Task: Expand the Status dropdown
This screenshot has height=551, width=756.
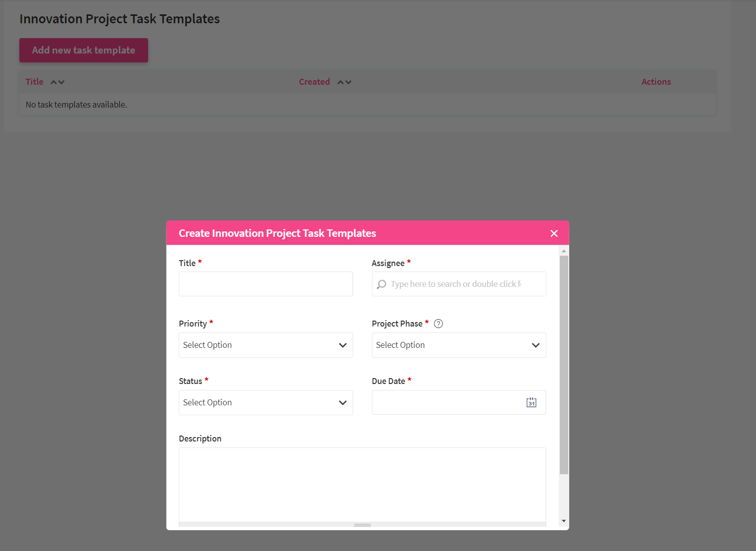Action: tap(266, 402)
